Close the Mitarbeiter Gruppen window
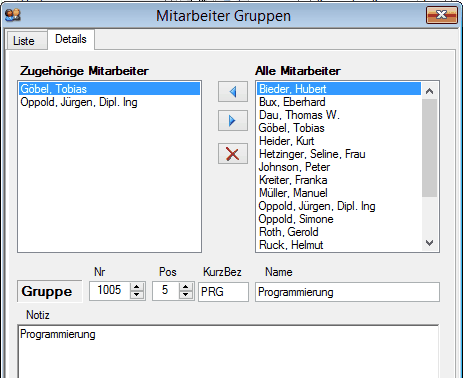 click(442, 15)
